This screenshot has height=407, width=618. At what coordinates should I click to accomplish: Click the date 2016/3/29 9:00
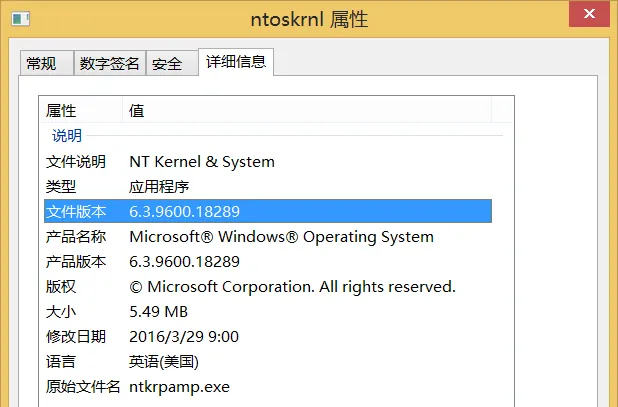pyautogui.click(x=184, y=337)
